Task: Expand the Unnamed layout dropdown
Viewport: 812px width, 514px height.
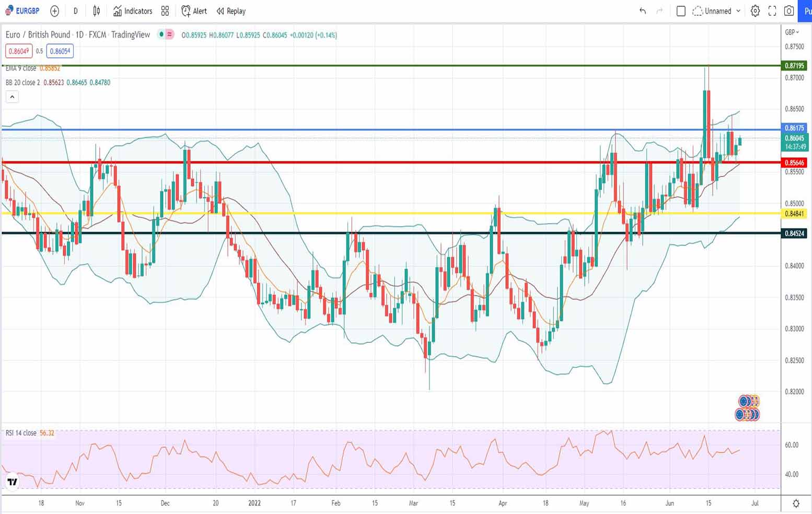Action: click(x=738, y=11)
